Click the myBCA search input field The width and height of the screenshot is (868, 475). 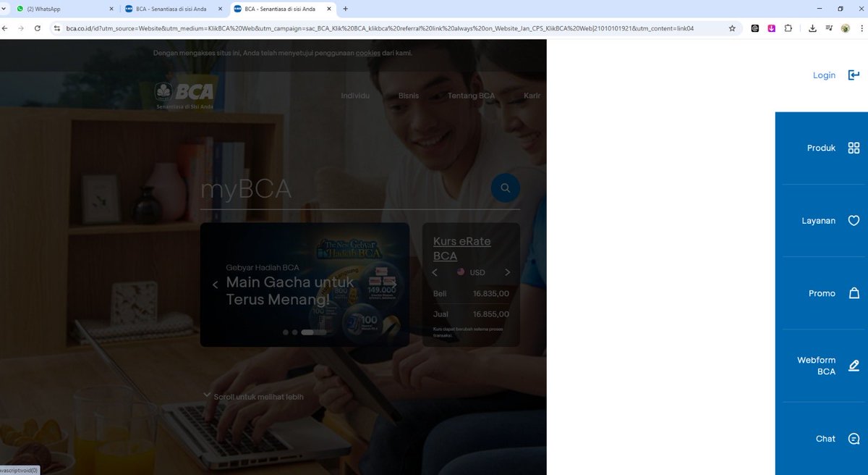pyautogui.click(x=344, y=189)
